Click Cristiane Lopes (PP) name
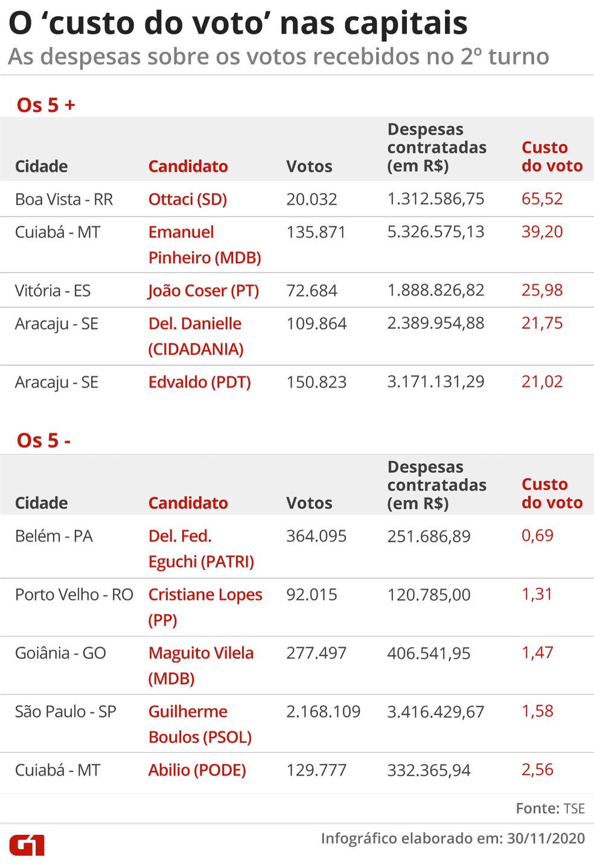 205,607
